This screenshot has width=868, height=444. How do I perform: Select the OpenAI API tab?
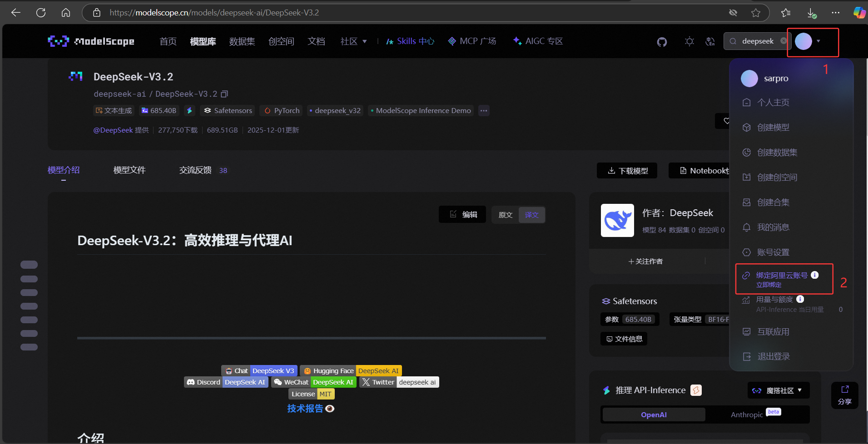point(654,414)
